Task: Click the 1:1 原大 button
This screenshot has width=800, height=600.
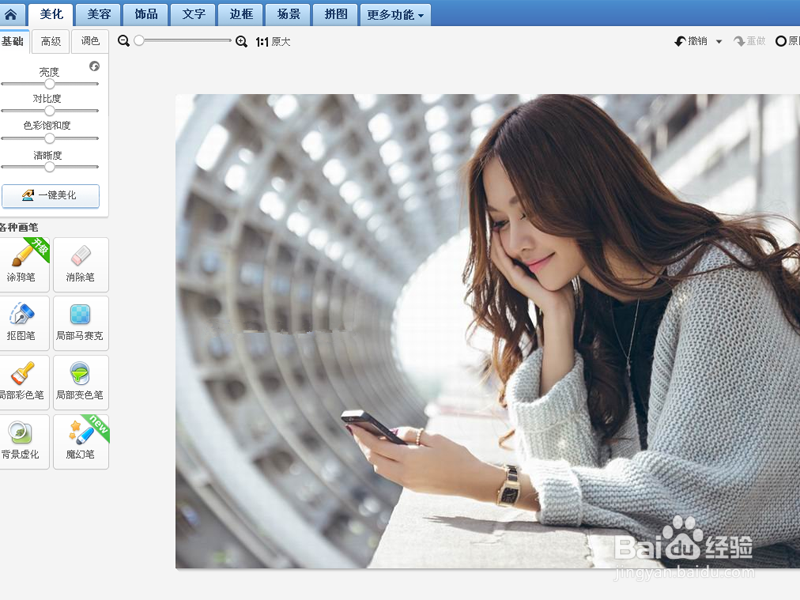Action: pos(273,42)
